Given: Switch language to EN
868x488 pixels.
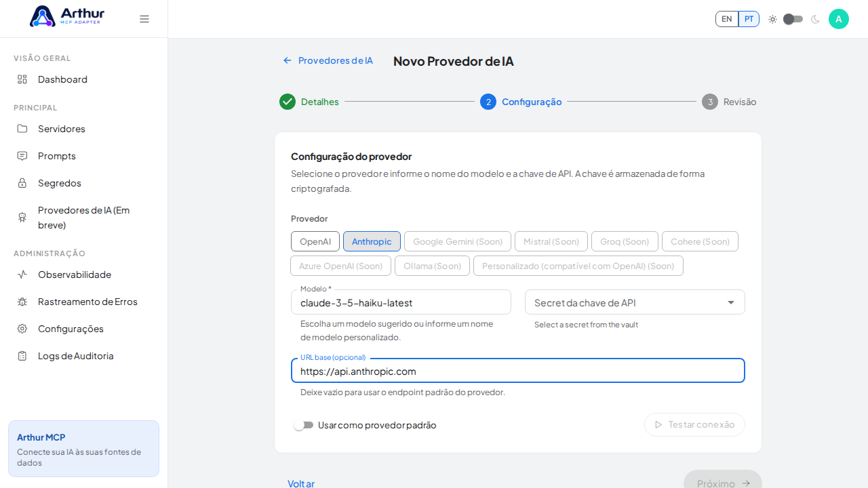Looking at the screenshot, I should pyautogui.click(x=727, y=19).
